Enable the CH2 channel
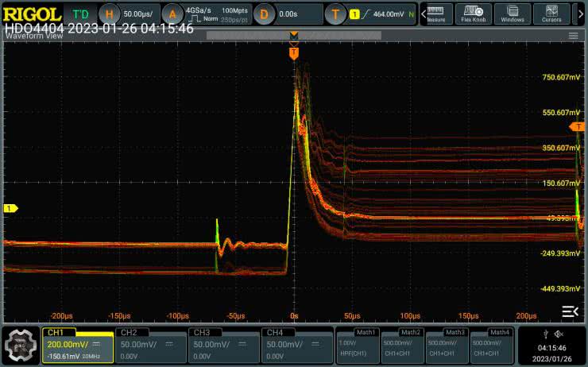Screen dimensions: 588x367 click(x=151, y=345)
